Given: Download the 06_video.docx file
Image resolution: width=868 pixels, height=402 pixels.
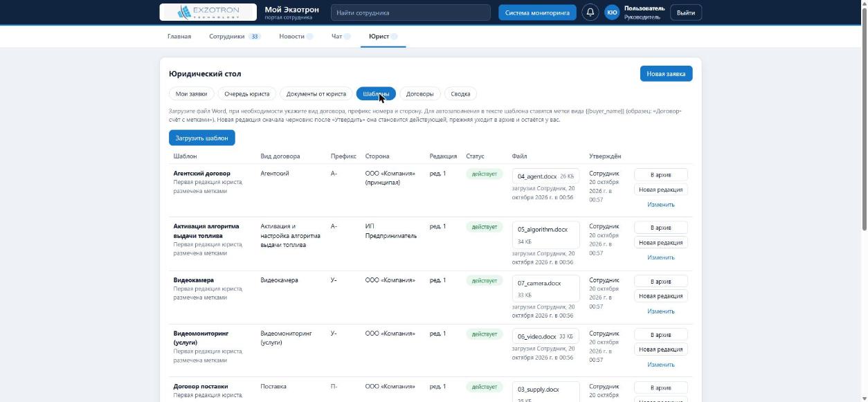Looking at the screenshot, I should [546, 336].
